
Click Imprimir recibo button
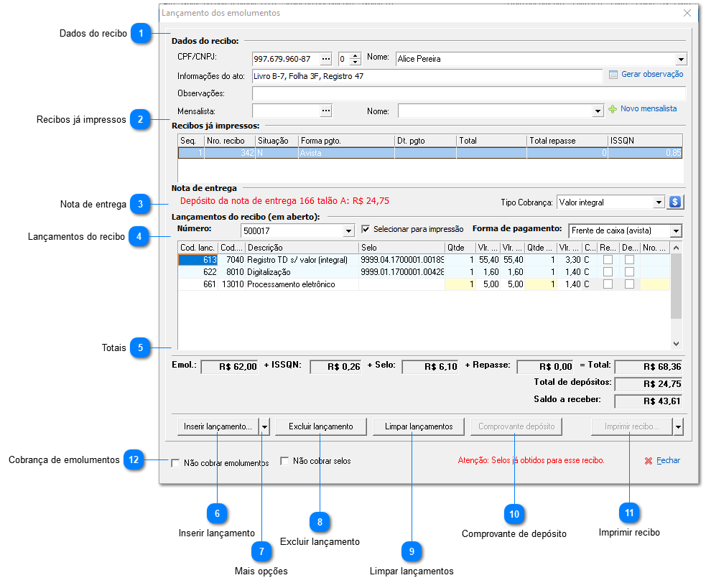[632, 426]
